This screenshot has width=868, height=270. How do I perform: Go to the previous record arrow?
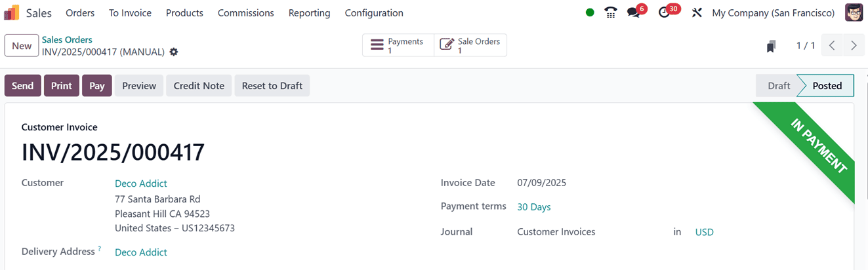pyautogui.click(x=832, y=45)
